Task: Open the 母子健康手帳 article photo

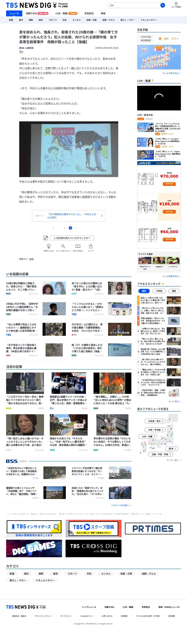Action: click(x=69, y=149)
